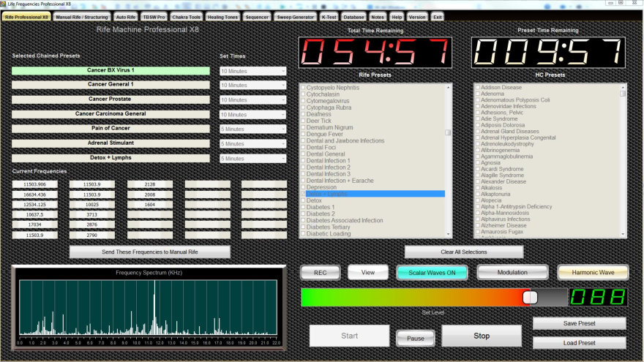
Task: Tick the Adenoma HC preset checkbox
Action: pos(478,94)
